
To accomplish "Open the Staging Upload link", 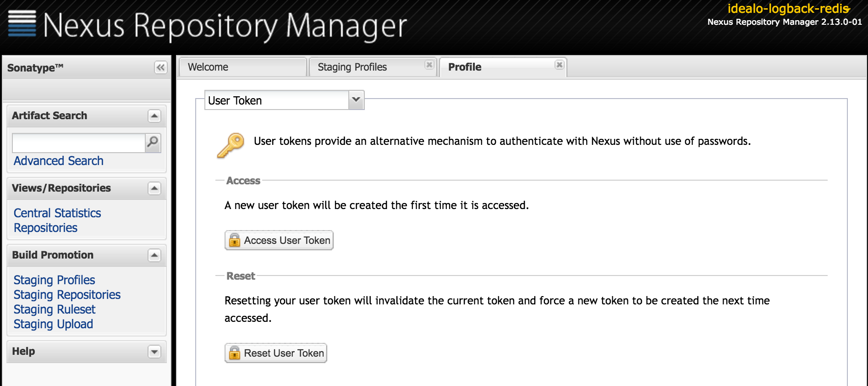I will pos(53,324).
